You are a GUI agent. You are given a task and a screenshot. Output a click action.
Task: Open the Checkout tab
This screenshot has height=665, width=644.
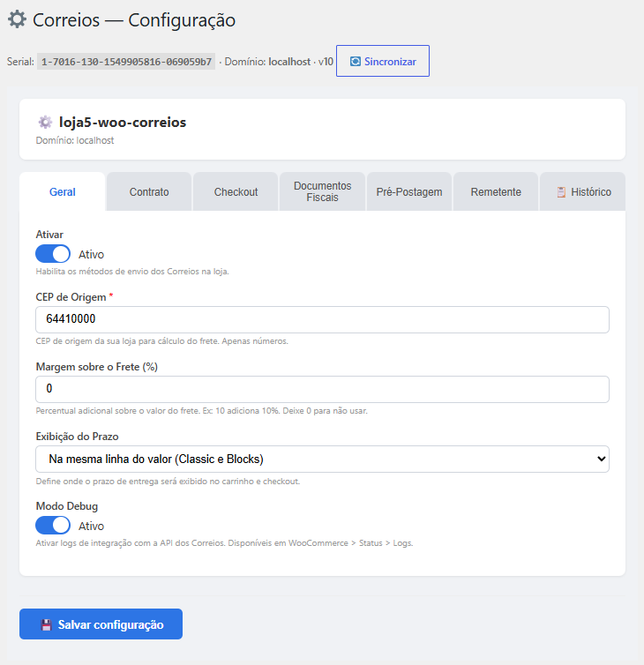click(236, 191)
